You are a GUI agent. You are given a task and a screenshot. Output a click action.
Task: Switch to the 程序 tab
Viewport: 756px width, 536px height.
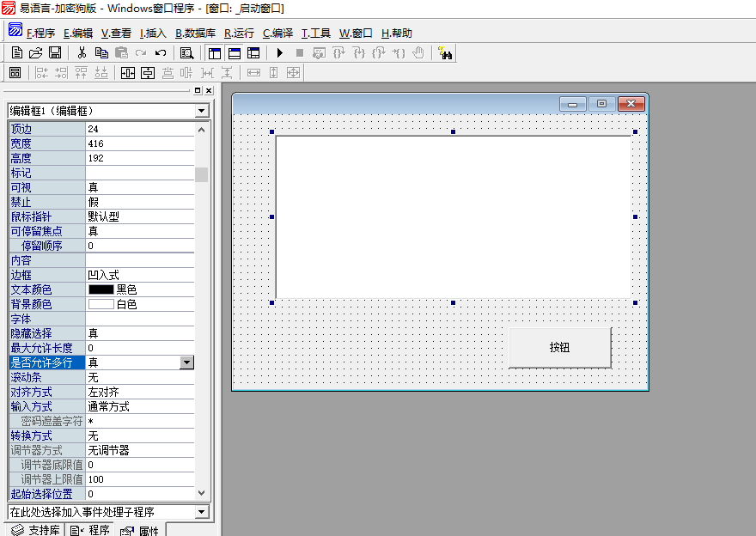coord(89,530)
